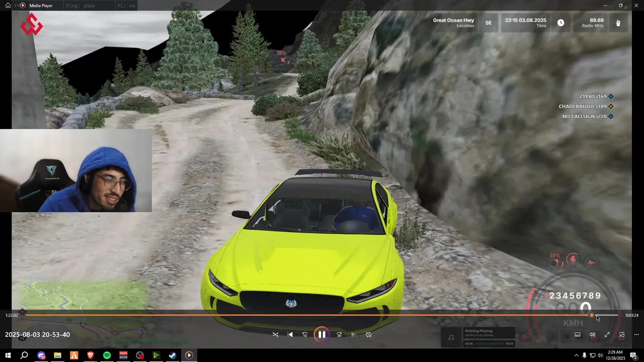Go to the next track
The width and height of the screenshot is (644, 362).
(x=354, y=334)
